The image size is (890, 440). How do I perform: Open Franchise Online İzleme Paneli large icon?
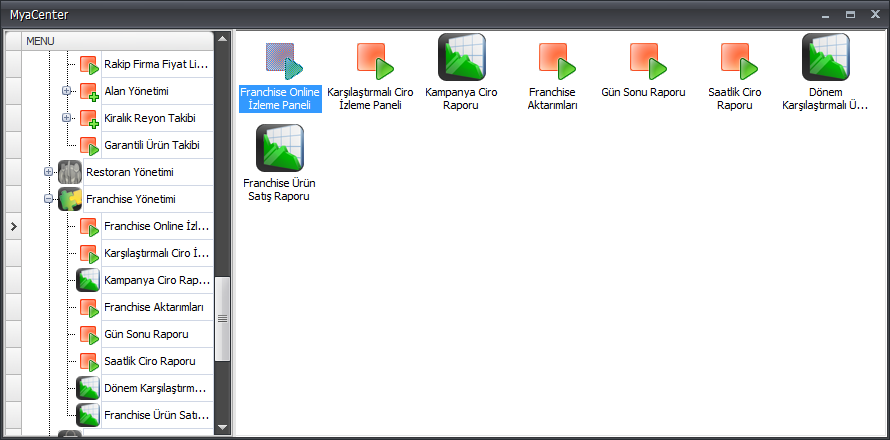[284, 60]
